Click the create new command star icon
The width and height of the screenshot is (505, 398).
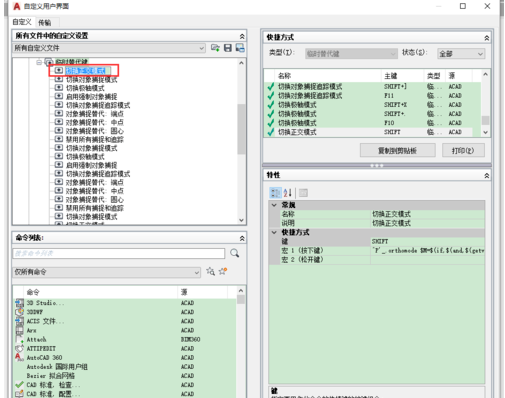(223, 271)
